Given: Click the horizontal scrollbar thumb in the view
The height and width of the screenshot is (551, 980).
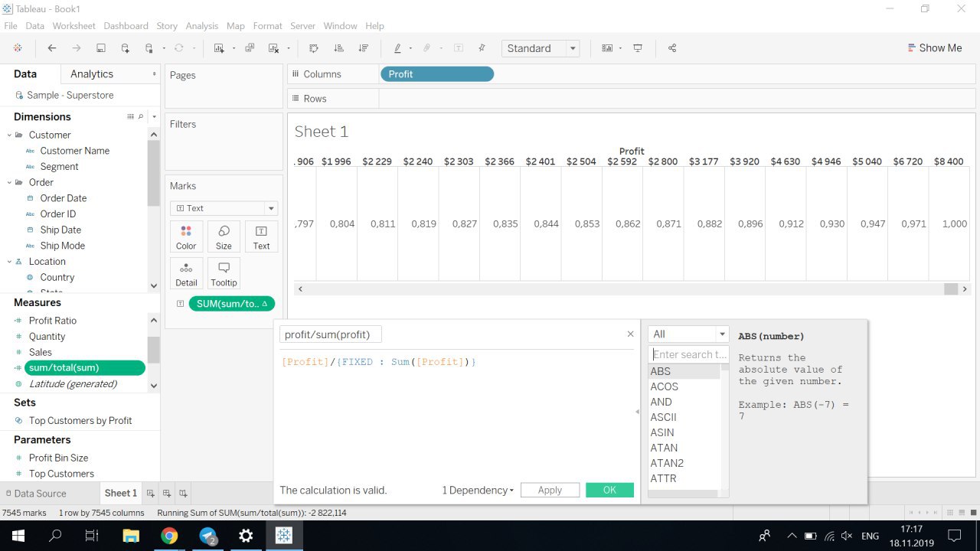Looking at the screenshot, I should pos(951,289).
